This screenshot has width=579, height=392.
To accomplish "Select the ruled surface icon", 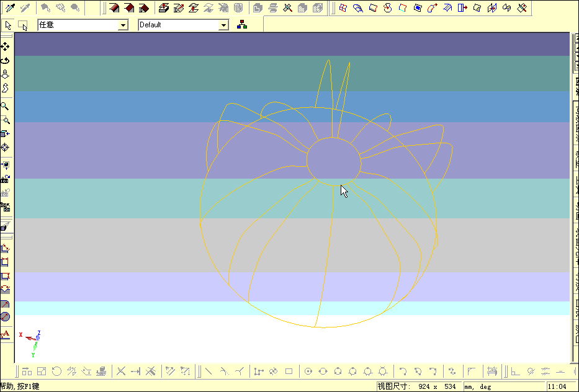I will [x=373, y=7].
